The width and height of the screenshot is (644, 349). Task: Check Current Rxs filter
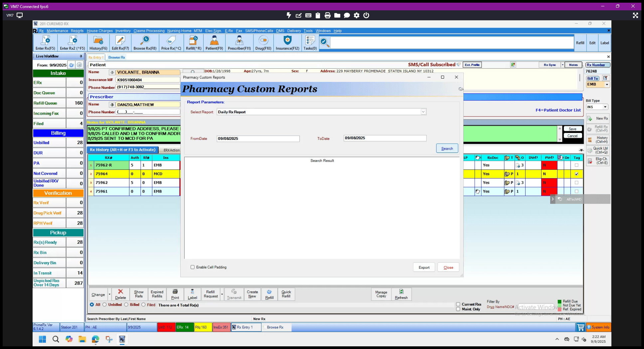(x=458, y=304)
